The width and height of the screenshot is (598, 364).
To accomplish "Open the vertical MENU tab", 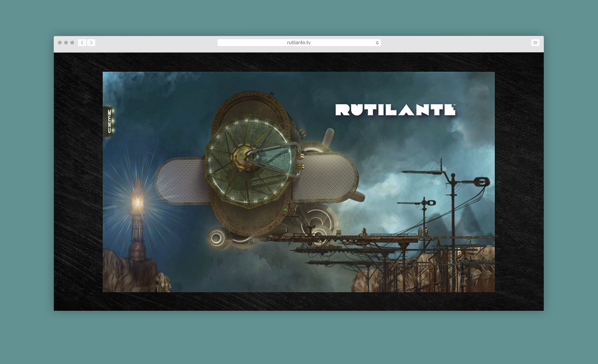I will click(109, 122).
